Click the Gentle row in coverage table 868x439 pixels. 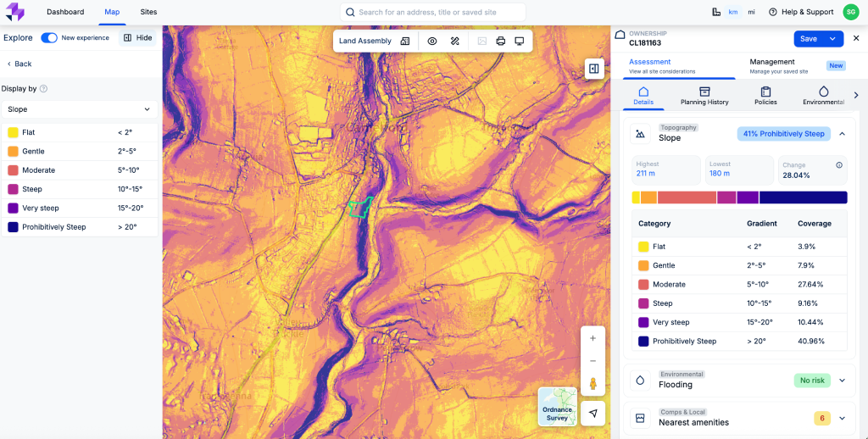click(739, 265)
